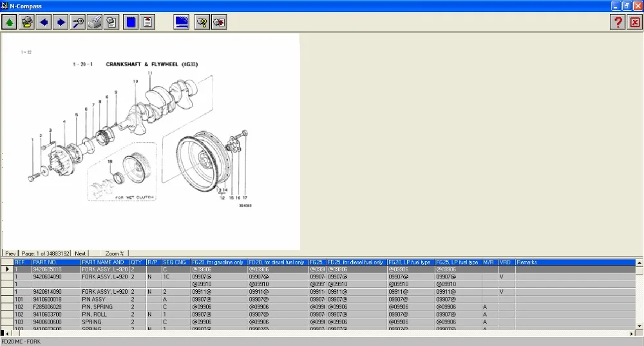Open the magnifying glass search tool
The image size is (644, 346).
point(78,22)
